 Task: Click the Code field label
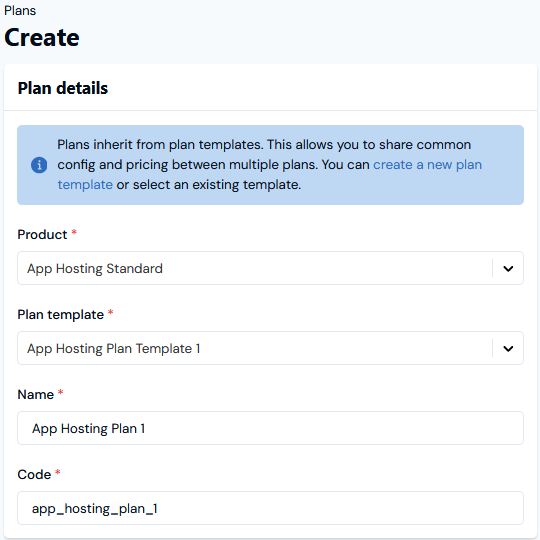click(x=34, y=475)
